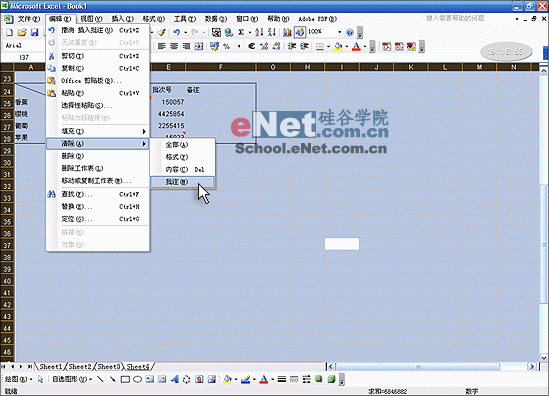The width and height of the screenshot is (549, 396).
Task: Open the 数据 Data menu
Action: 216,19
